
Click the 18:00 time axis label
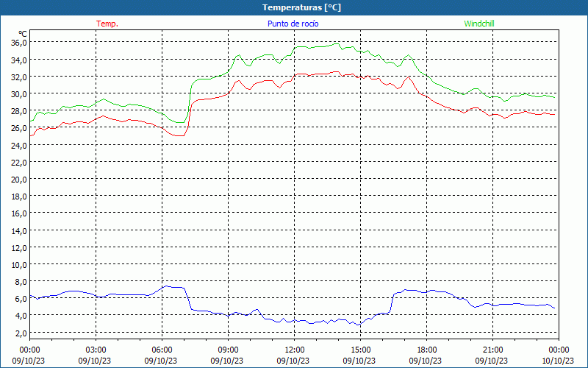coord(427,350)
